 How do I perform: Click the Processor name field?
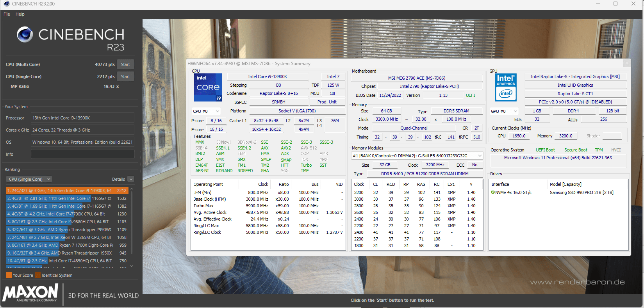(82, 118)
